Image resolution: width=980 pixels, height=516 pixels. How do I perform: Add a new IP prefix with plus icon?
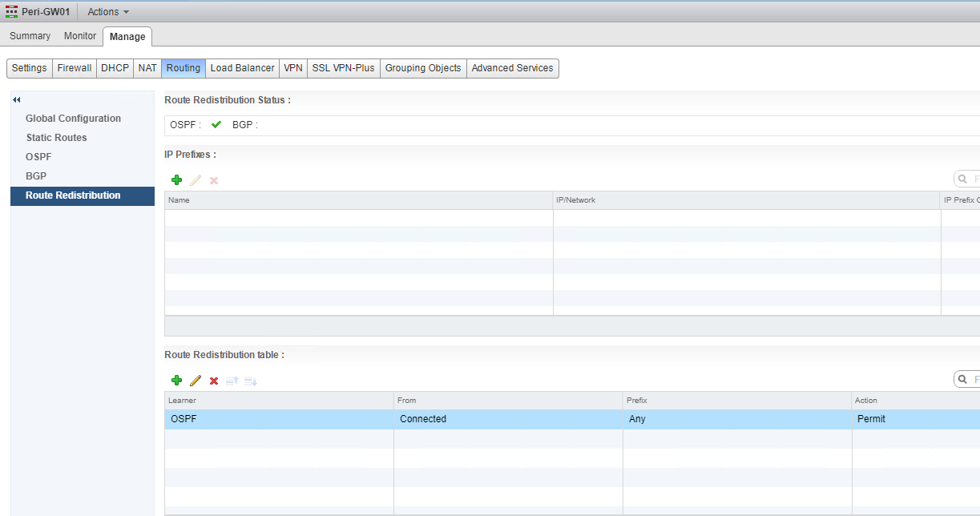[x=177, y=180]
